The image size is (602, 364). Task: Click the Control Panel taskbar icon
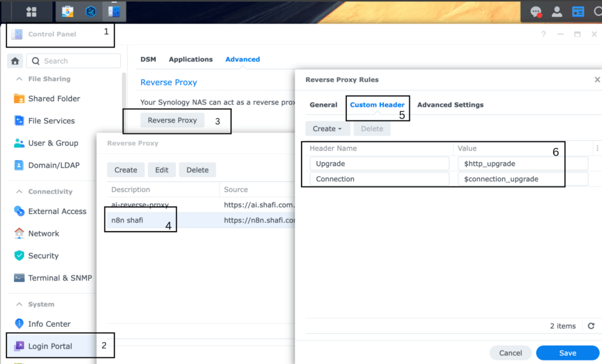pyautogui.click(x=113, y=11)
